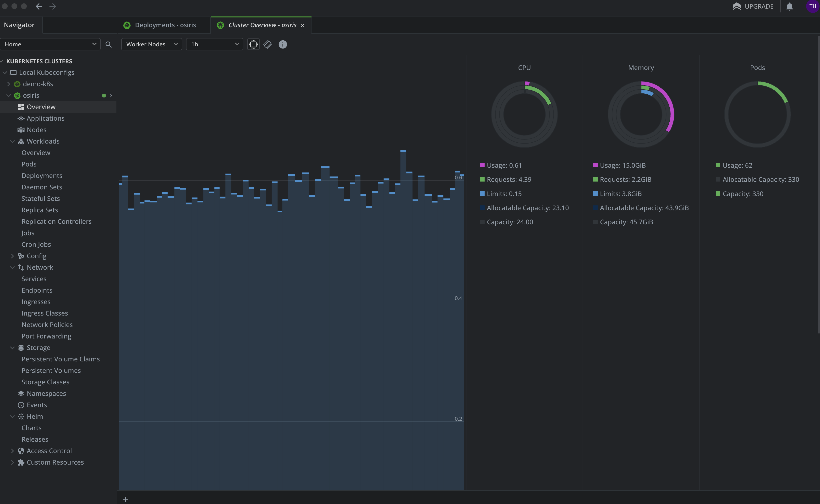Collapse the Workloads section

tap(13, 141)
